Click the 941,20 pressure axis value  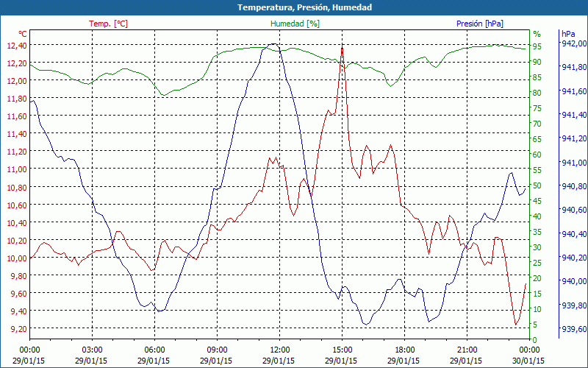coord(573,138)
